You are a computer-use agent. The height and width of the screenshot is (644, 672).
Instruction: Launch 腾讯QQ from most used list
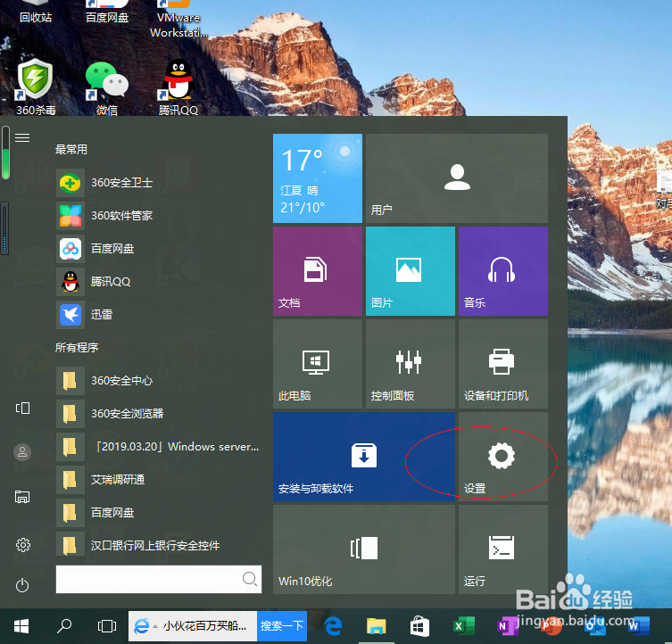pyautogui.click(x=158, y=282)
